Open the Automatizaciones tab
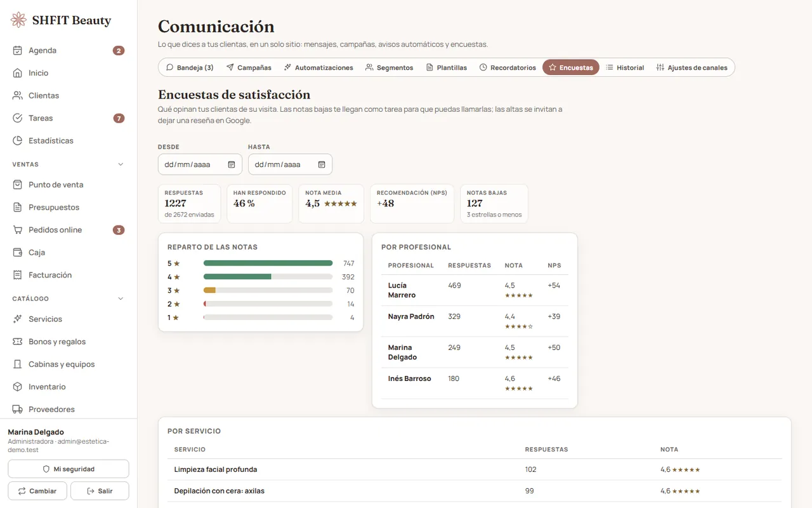This screenshot has height=508, width=812. point(318,67)
